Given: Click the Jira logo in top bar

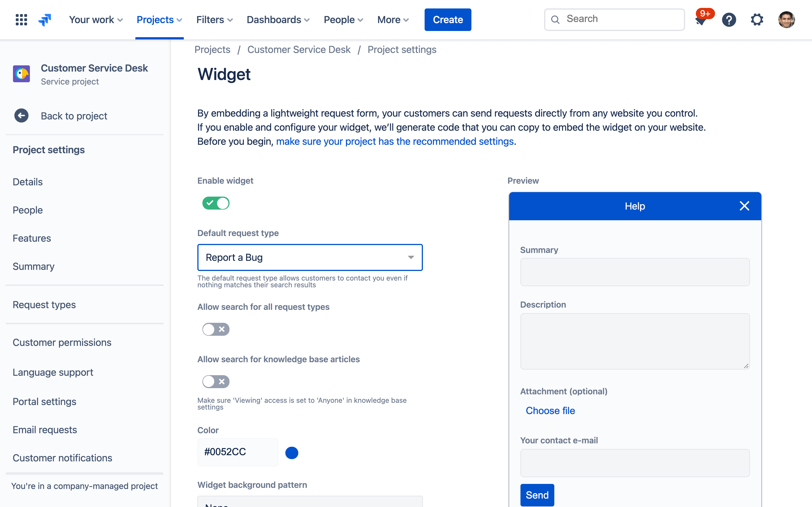Looking at the screenshot, I should [45, 19].
